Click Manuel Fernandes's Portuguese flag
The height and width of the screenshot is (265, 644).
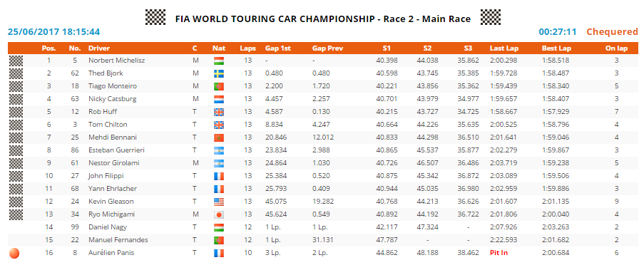click(x=218, y=240)
